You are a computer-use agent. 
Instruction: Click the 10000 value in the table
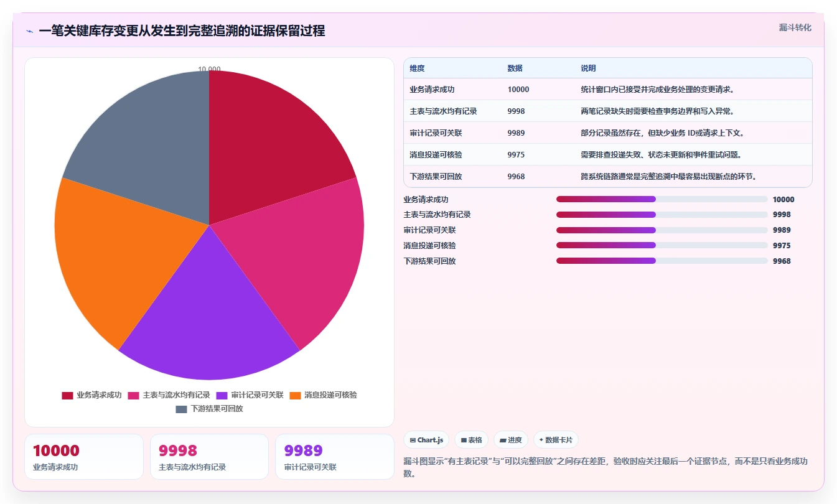click(518, 90)
